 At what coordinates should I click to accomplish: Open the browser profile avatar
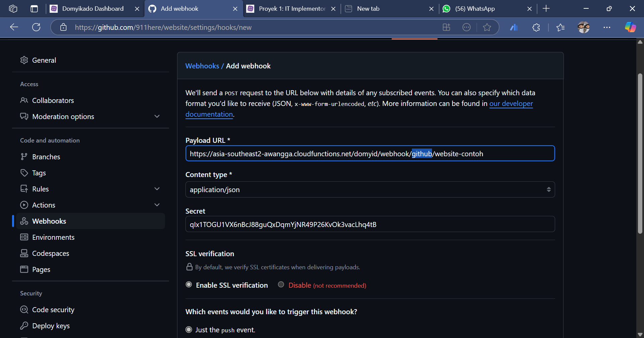[x=584, y=27]
